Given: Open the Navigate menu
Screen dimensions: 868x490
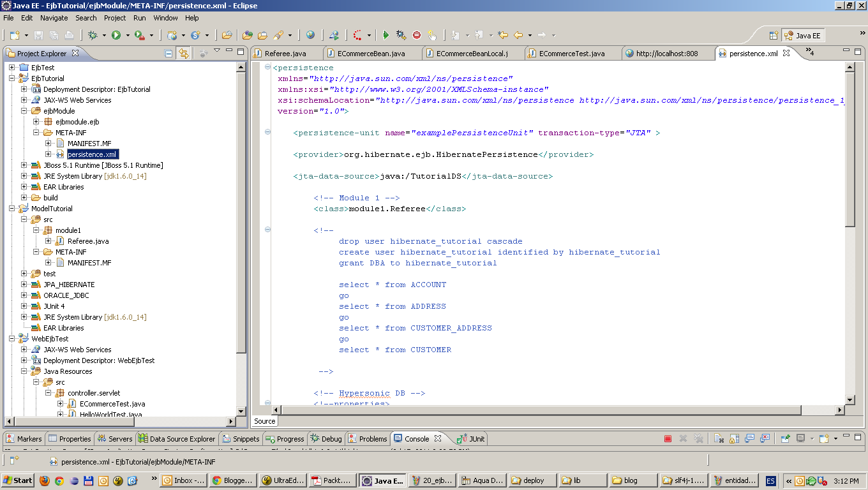Looking at the screenshot, I should (54, 18).
